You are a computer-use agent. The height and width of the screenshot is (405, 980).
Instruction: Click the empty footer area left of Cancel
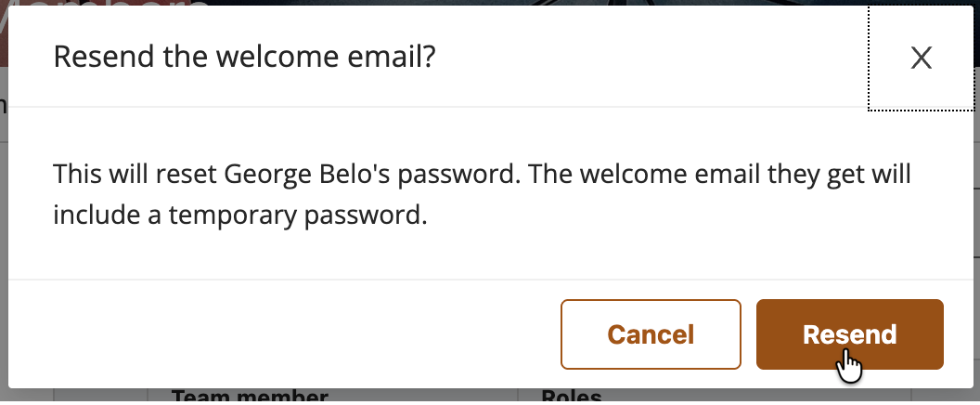click(278, 334)
